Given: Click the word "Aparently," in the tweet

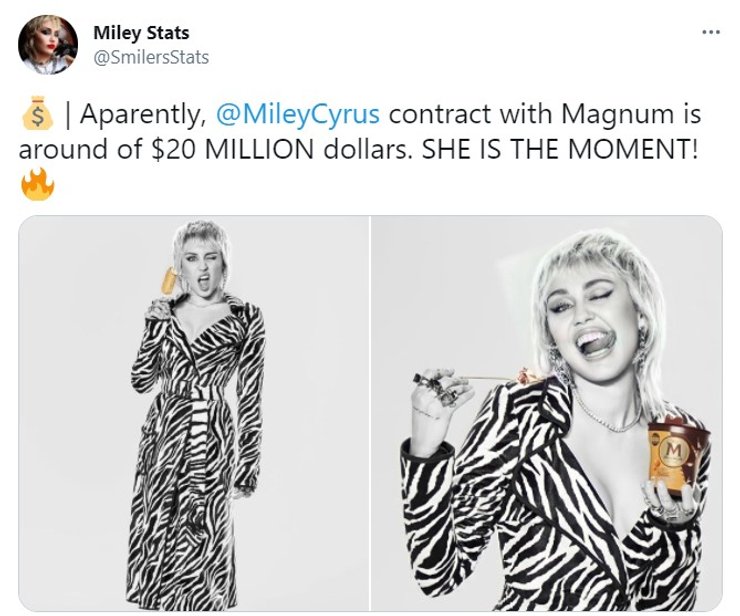Looking at the screenshot, I should click(x=143, y=114).
